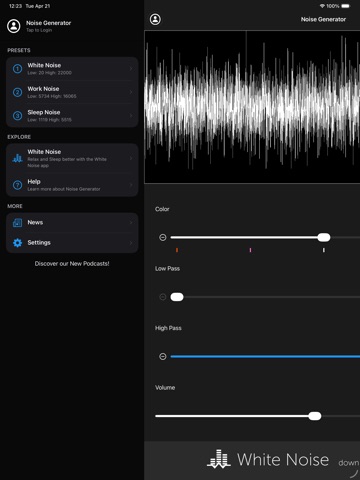The width and height of the screenshot is (360, 480).
Task: Load the Work Noise preset
Action: pos(72,92)
